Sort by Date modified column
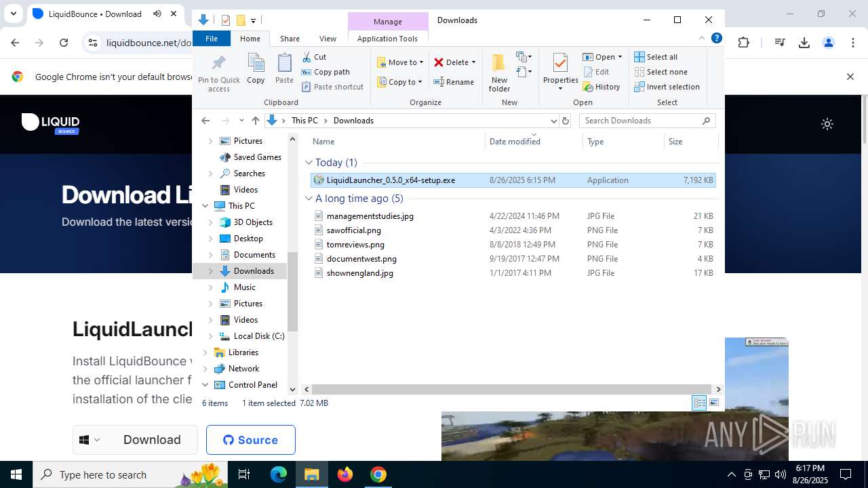Viewport: 868px width, 488px height. pyautogui.click(x=533, y=142)
